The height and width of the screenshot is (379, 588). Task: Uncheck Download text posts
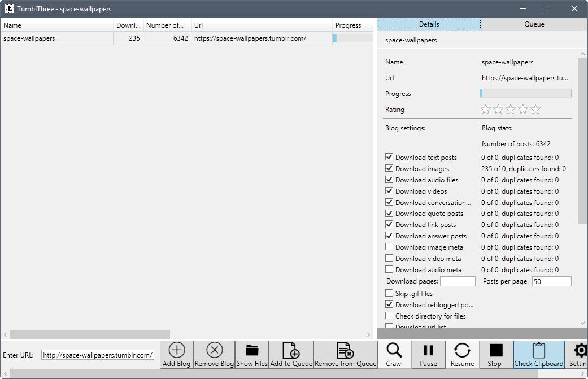(x=389, y=157)
